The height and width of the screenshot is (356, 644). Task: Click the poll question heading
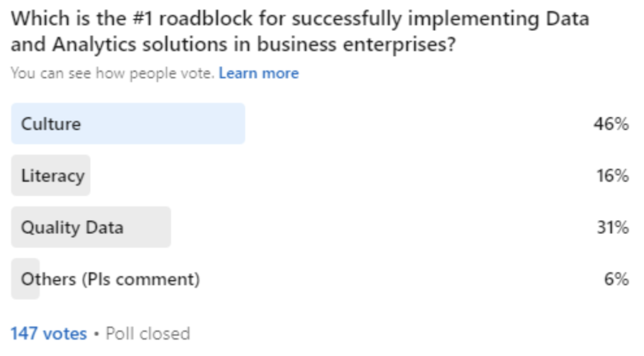click(x=300, y=31)
